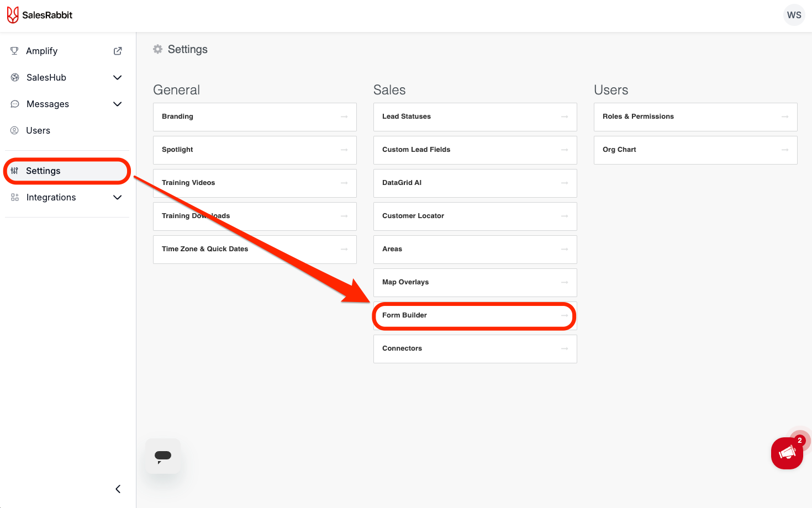Click the Amplify trophy icon

click(x=14, y=51)
